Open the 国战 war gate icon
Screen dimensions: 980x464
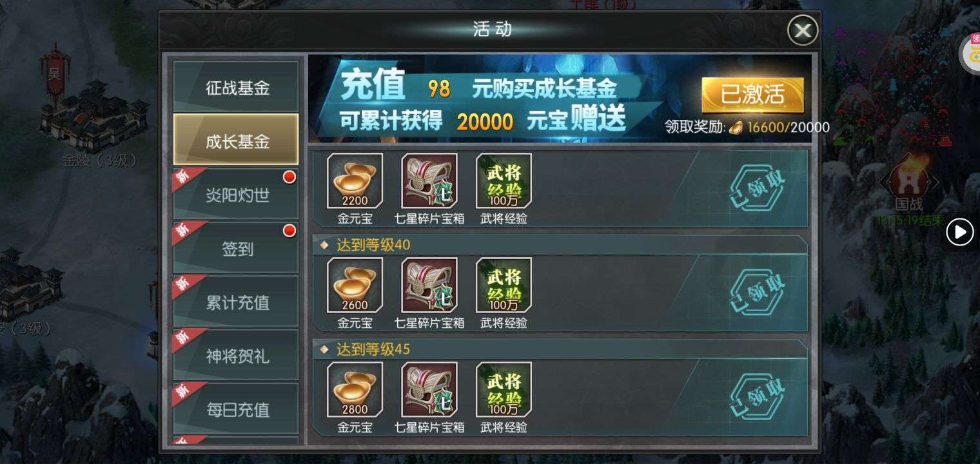coord(908,179)
